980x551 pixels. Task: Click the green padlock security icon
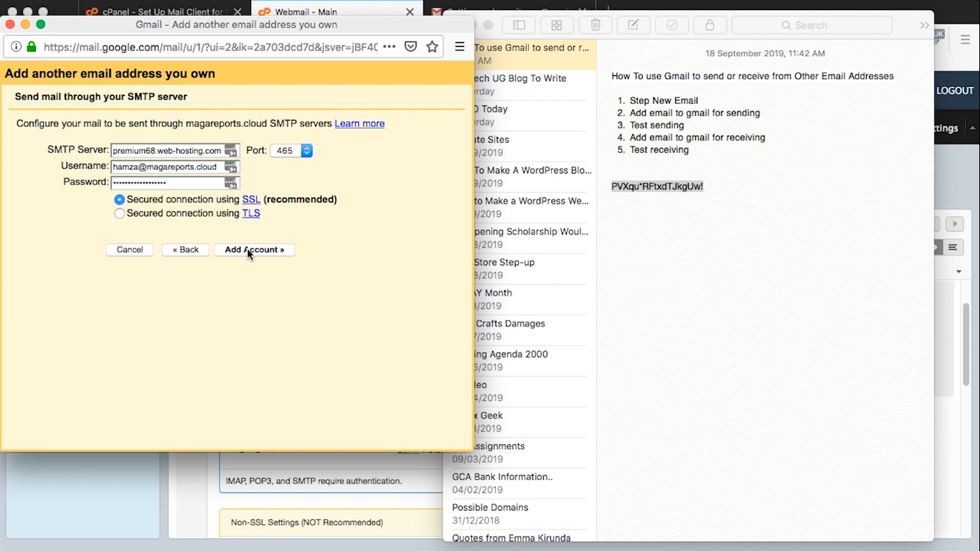click(31, 47)
